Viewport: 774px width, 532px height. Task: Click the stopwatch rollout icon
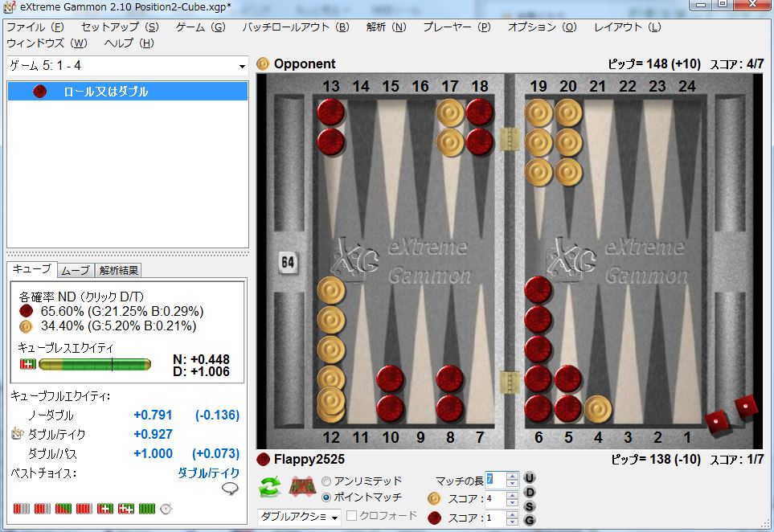point(166,509)
